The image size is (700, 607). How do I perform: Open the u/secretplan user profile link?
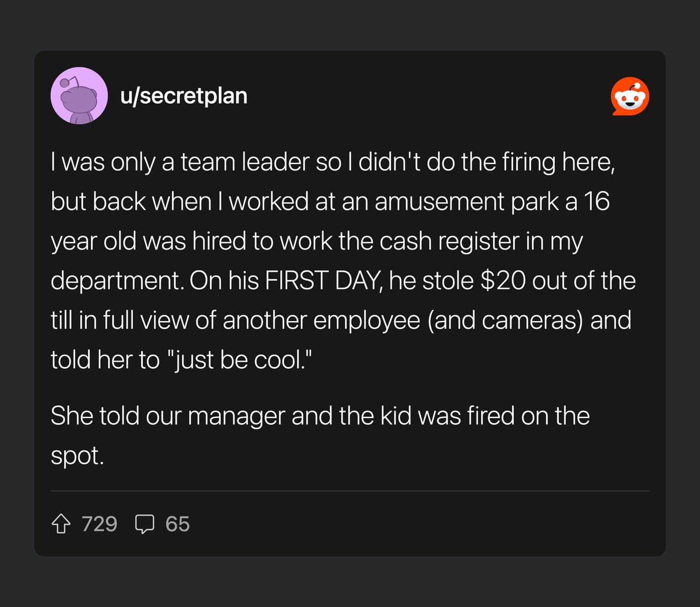tap(184, 96)
